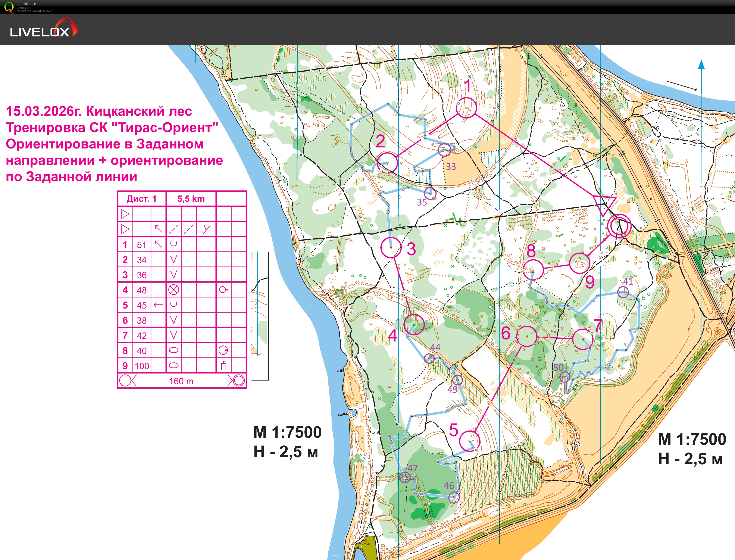Click the left 'М 1:7500' scale label
This screenshot has width=735, height=560.
click(x=287, y=432)
